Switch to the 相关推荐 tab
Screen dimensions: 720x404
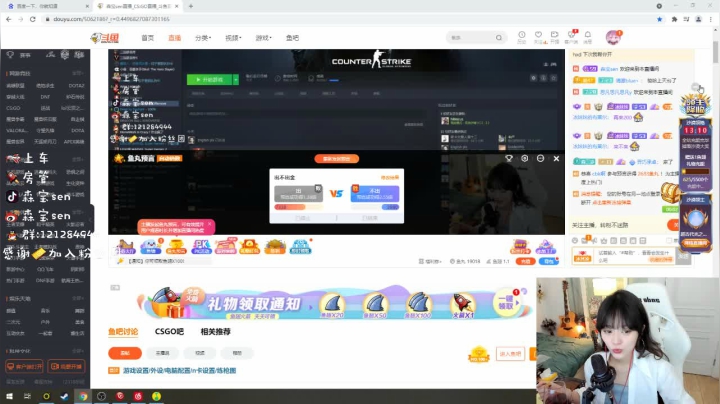point(215,331)
